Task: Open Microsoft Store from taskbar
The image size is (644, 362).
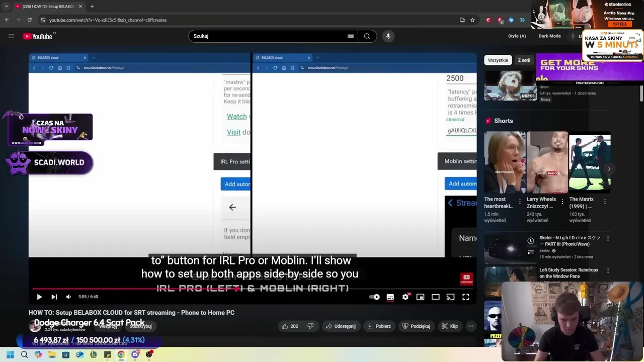Action: click(x=66, y=354)
